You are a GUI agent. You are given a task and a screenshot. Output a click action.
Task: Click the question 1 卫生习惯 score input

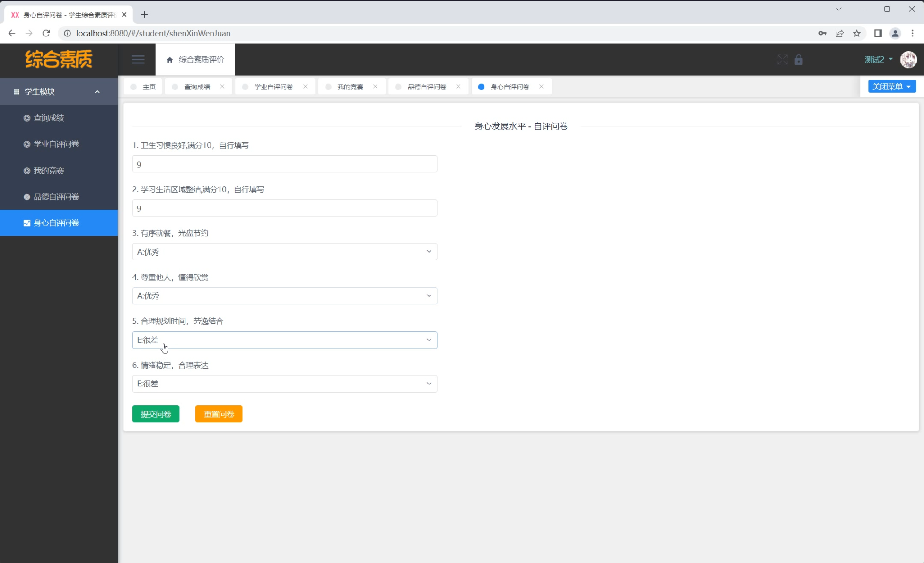tap(284, 164)
